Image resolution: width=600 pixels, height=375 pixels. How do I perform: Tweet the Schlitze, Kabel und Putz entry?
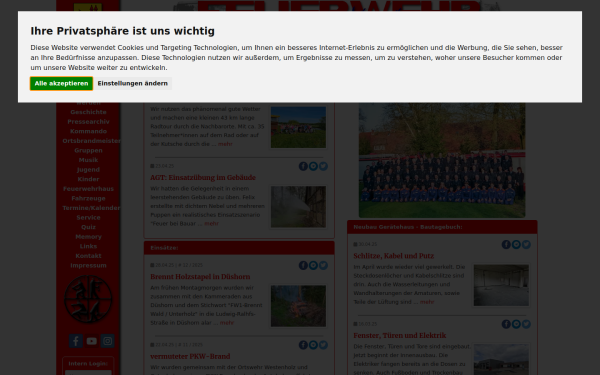coord(526,244)
